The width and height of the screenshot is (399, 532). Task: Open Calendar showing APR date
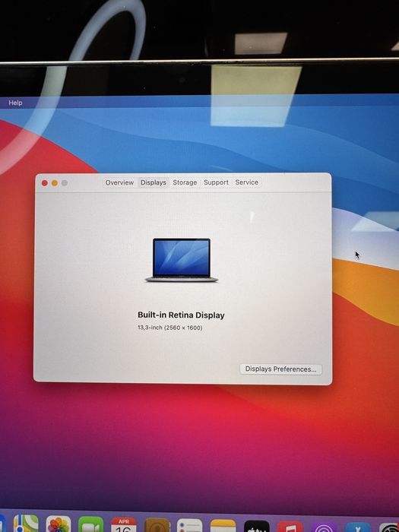tap(123, 525)
